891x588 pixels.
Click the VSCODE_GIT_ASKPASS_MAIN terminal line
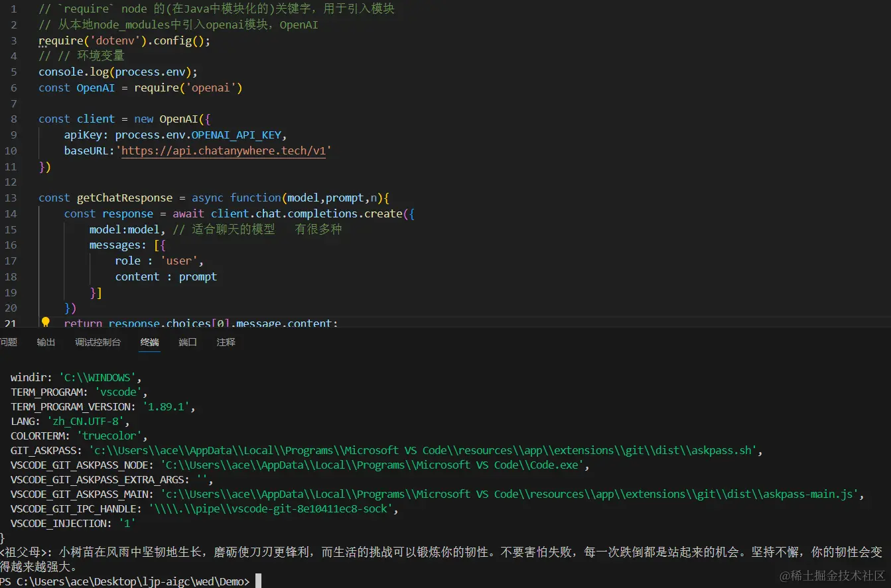(438, 495)
